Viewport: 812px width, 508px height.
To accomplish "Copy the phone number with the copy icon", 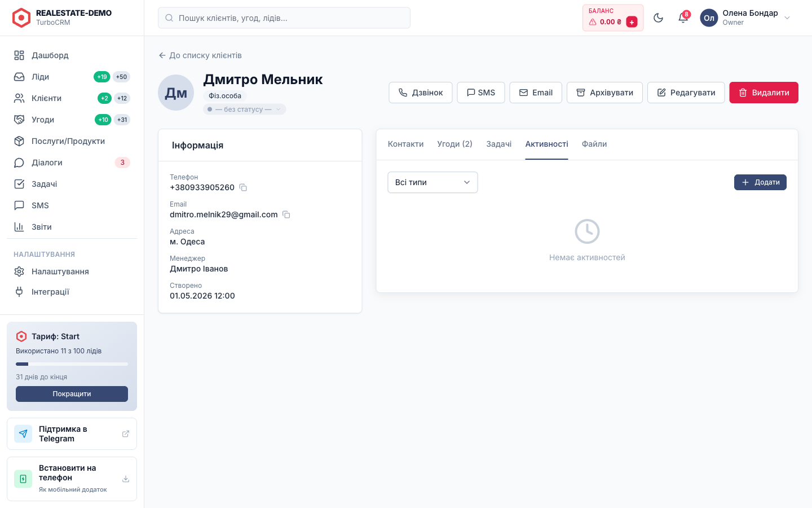I will pos(243,187).
